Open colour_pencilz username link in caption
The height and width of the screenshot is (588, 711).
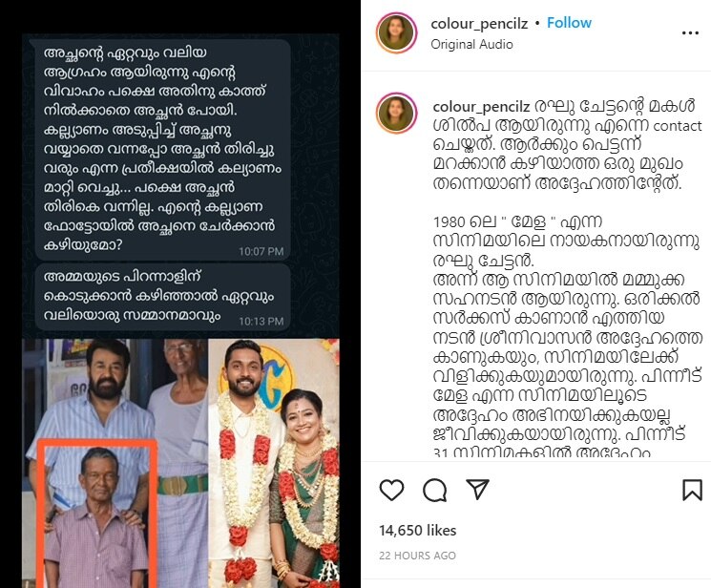point(482,107)
